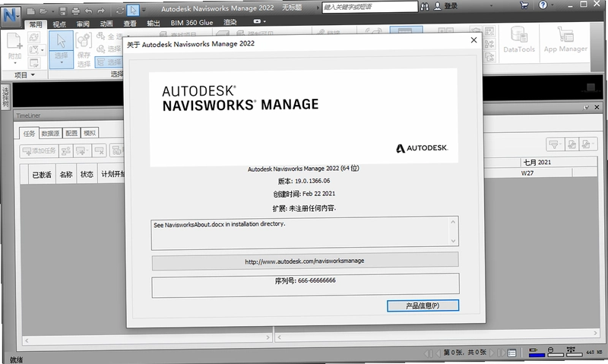Click the DataTools ribbon button
The image size is (608, 364).
519,40
